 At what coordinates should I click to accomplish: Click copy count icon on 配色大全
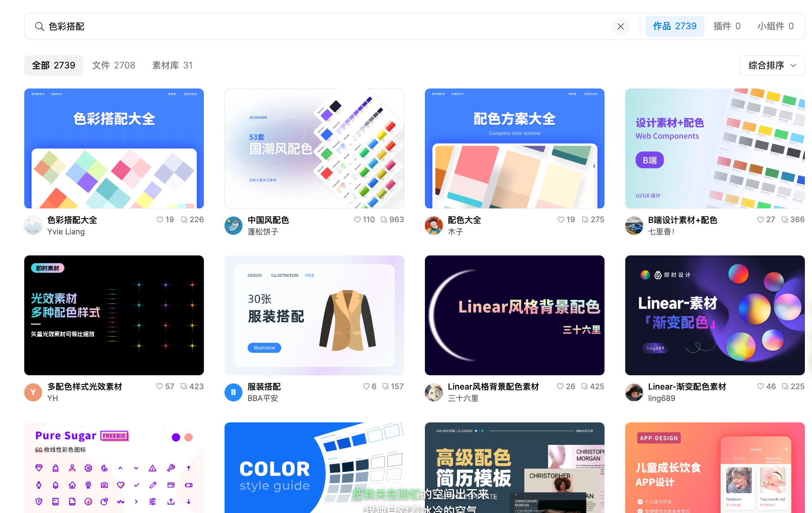point(585,220)
